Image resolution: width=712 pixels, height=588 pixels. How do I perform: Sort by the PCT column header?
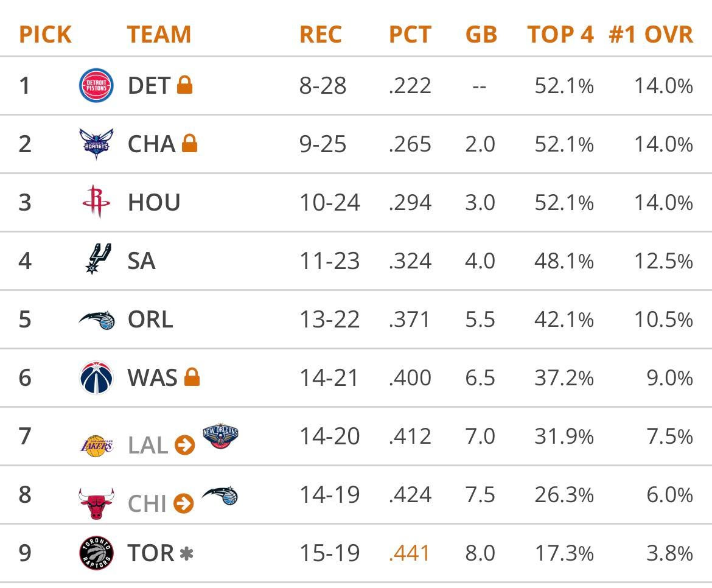(410, 35)
